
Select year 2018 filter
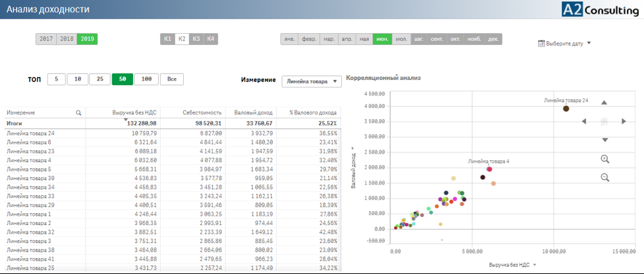point(67,39)
